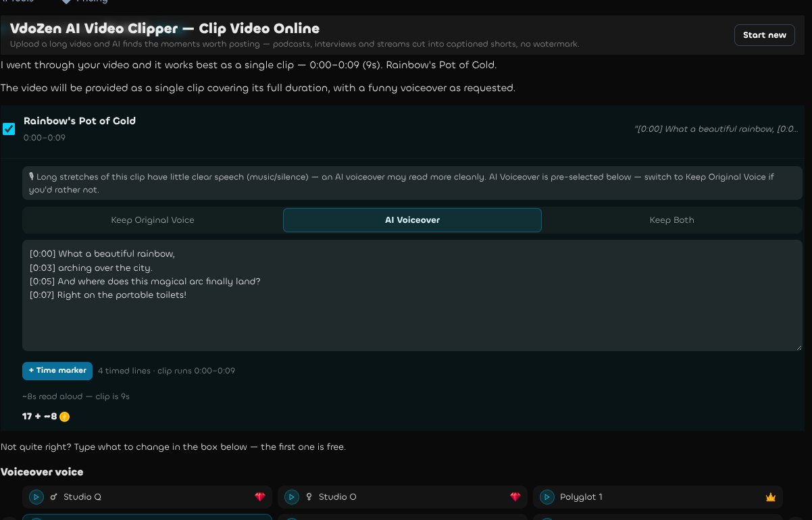The height and width of the screenshot is (520, 812).
Task: Click the female symbol beside Studio O
Action: click(x=309, y=497)
